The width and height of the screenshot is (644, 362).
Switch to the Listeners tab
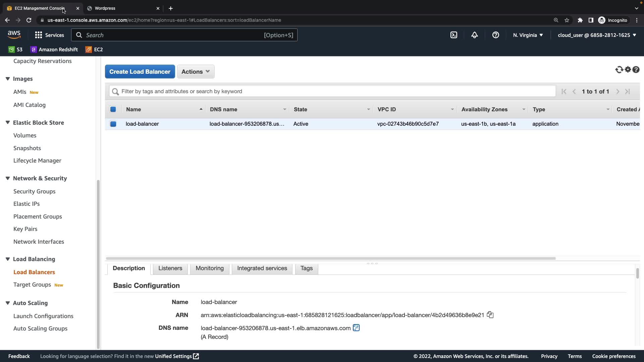click(x=170, y=268)
